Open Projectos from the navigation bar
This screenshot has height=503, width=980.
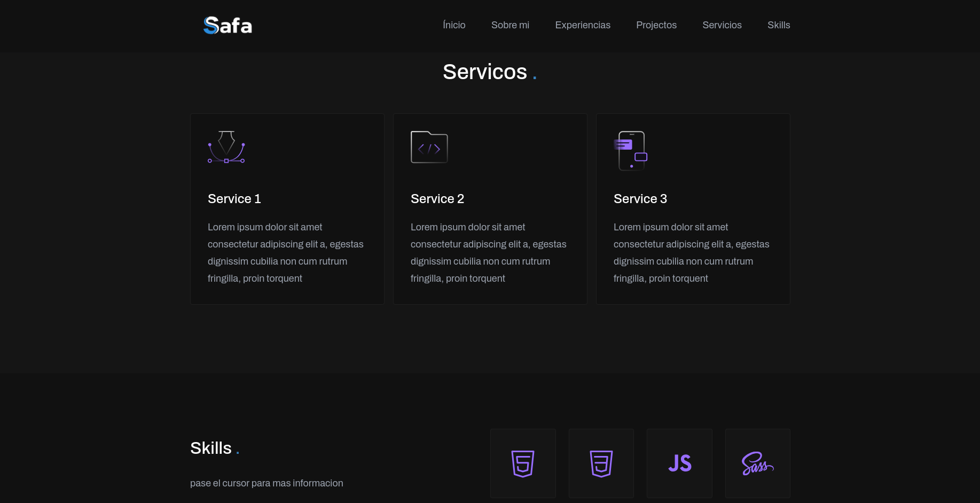656,25
